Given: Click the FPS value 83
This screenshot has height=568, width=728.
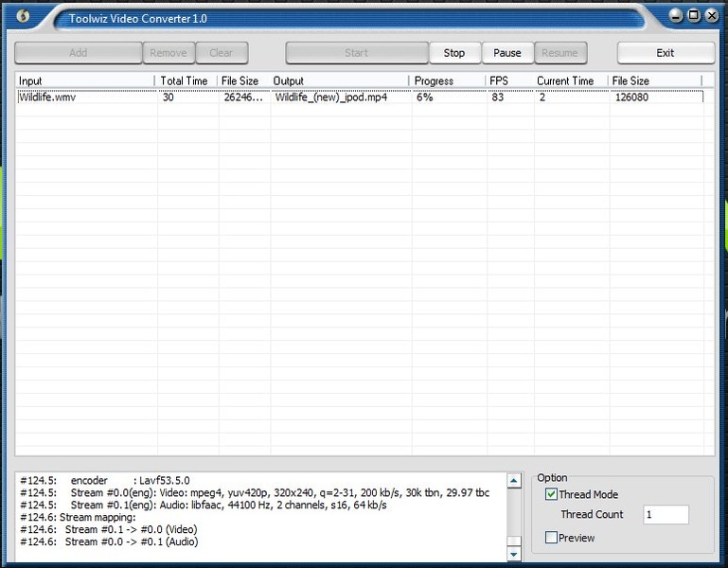Looking at the screenshot, I should (498, 98).
